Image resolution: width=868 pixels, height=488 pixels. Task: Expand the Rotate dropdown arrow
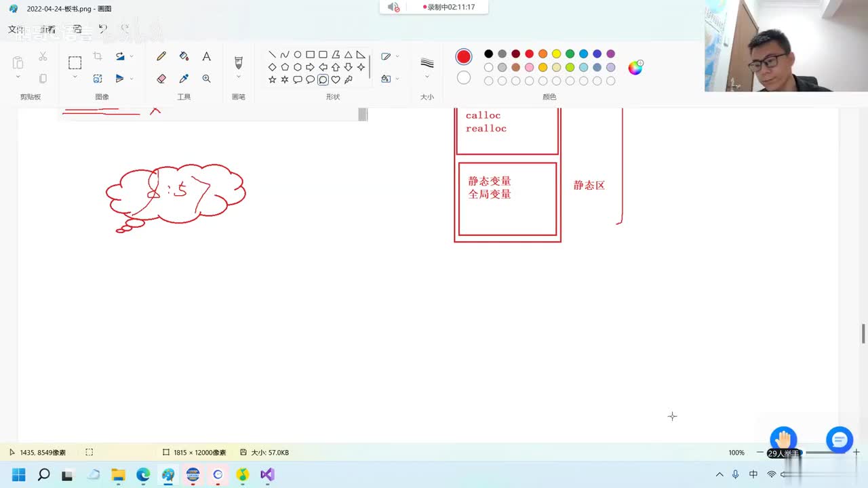point(132,56)
